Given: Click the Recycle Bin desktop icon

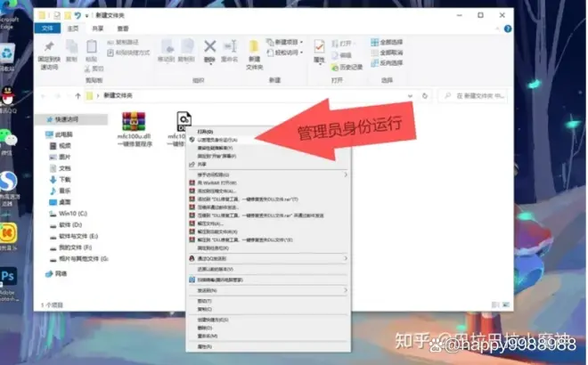Looking at the screenshot, I should (8, 52).
